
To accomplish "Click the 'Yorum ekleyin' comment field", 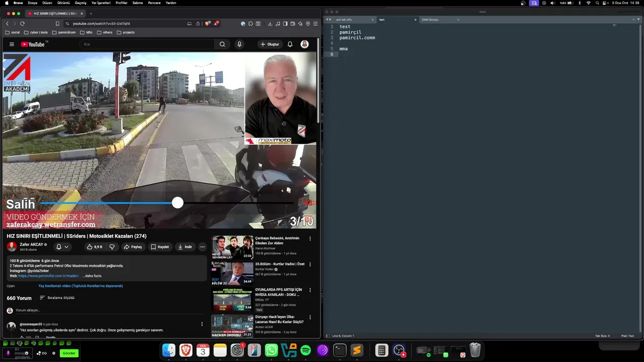I will pyautogui.click(x=108, y=310).
